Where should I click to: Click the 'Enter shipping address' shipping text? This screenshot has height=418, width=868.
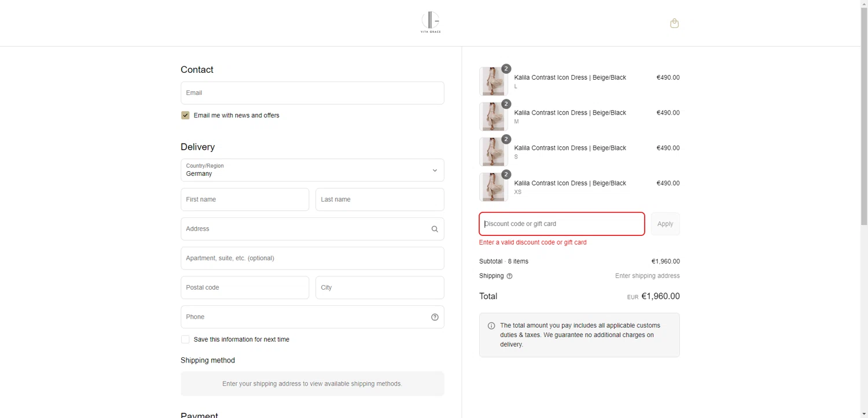click(x=648, y=276)
